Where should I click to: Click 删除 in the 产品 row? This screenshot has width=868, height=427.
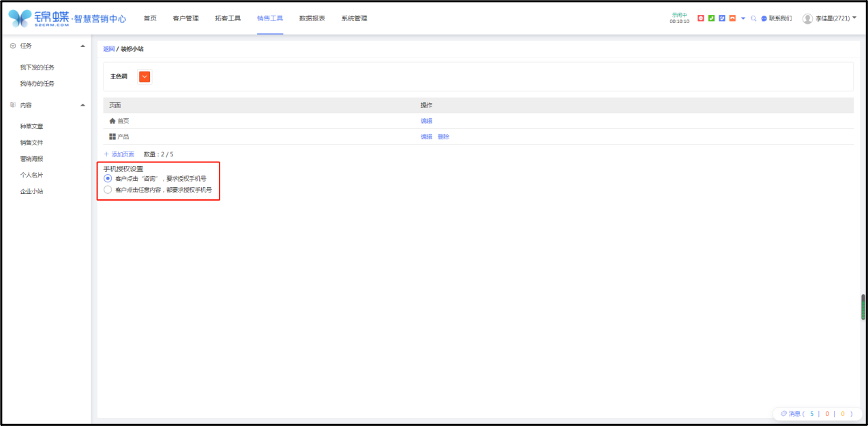click(443, 136)
